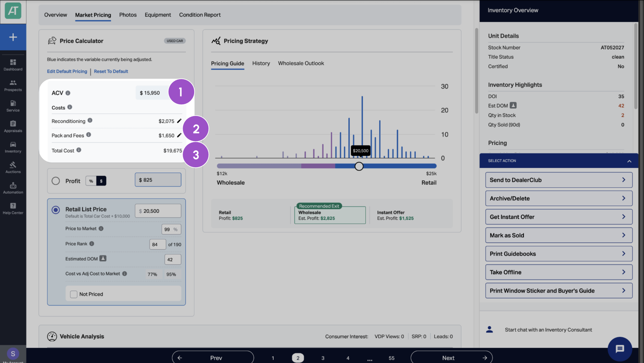The image size is (644, 363).
Task: Switch to the Overview tab
Action: click(56, 15)
